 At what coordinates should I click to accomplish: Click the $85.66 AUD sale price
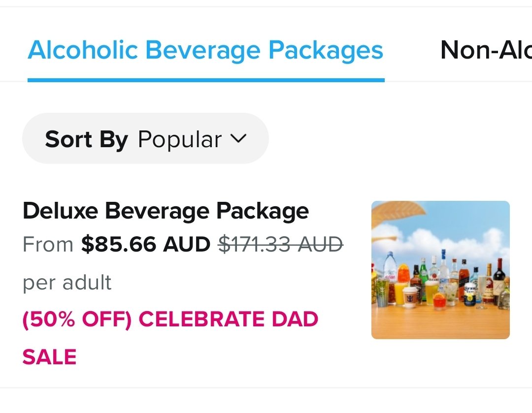[x=146, y=244]
